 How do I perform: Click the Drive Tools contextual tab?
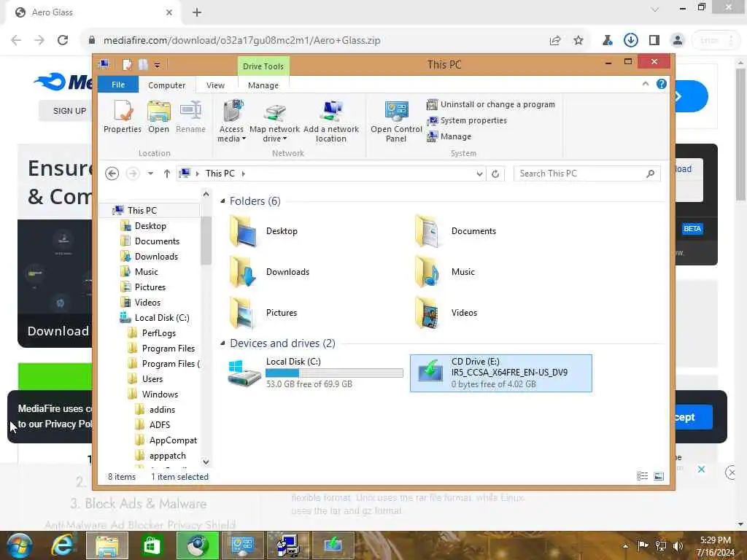click(x=263, y=66)
